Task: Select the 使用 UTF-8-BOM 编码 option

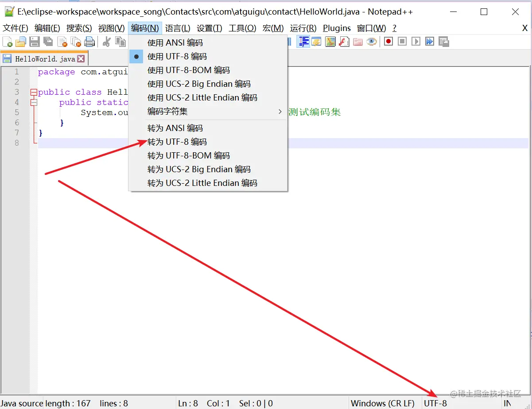Action: coord(208,70)
